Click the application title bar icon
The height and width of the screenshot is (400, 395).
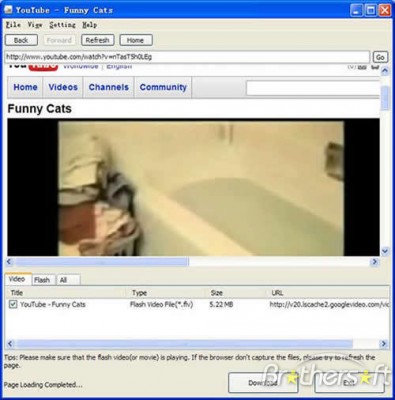[x=8, y=10]
